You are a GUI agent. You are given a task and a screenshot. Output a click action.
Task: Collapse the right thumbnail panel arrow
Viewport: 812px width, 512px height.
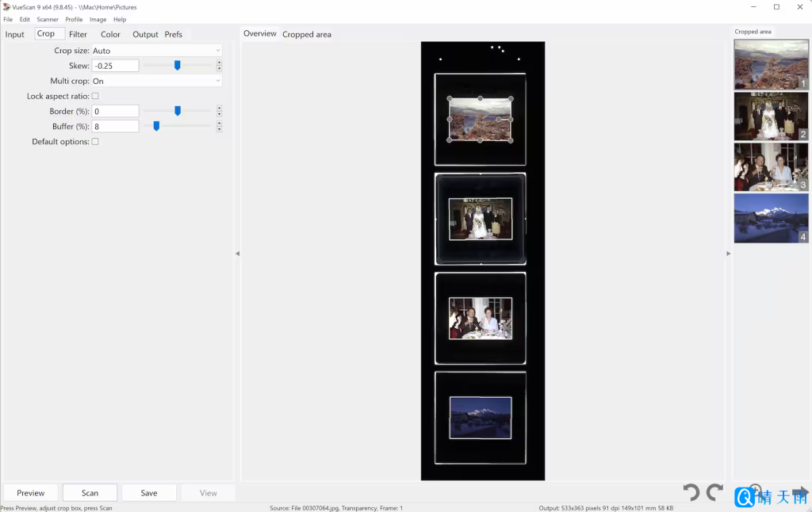729,254
